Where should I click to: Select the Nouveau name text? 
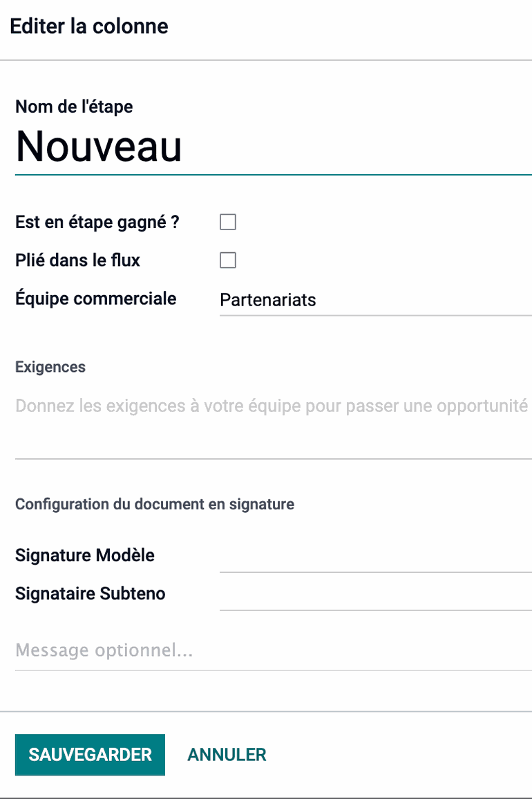click(x=99, y=147)
